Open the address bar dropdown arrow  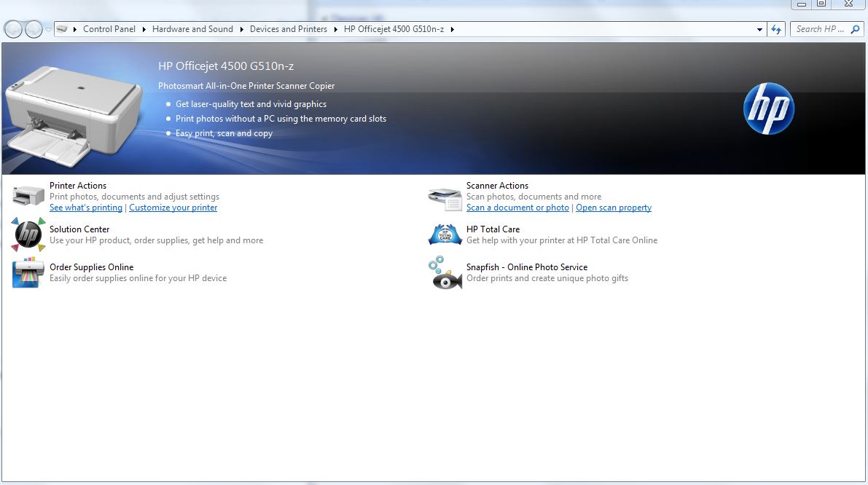pyautogui.click(x=759, y=29)
